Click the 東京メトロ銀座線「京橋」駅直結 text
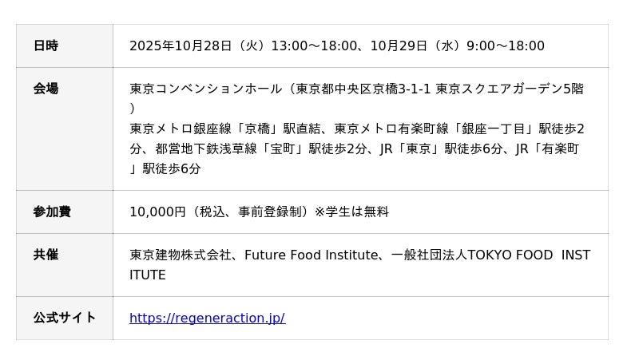The image size is (639, 364). pyautogui.click(x=228, y=129)
